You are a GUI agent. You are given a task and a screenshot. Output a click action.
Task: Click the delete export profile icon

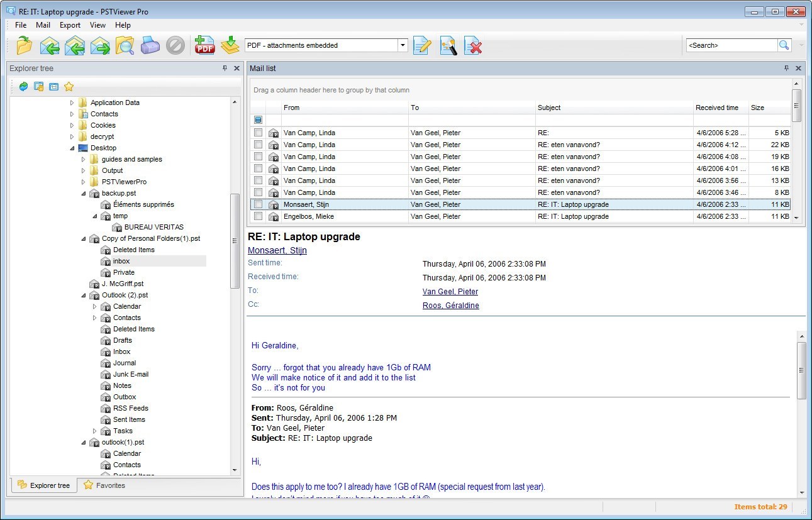(x=473, y=45)
